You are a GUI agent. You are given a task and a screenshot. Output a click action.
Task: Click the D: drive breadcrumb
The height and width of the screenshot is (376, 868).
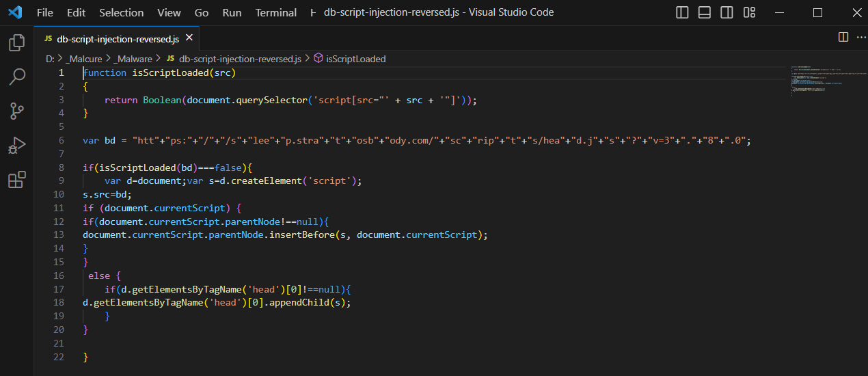tap(50, 59)
